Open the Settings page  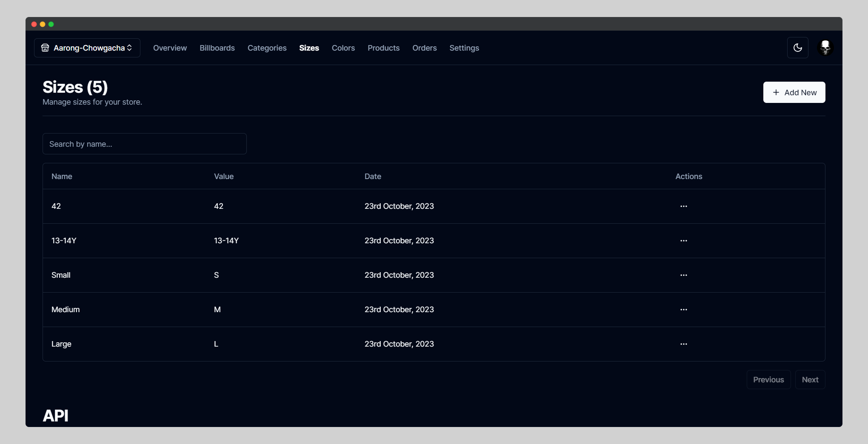pyautogui.click(x=464, y=48)
